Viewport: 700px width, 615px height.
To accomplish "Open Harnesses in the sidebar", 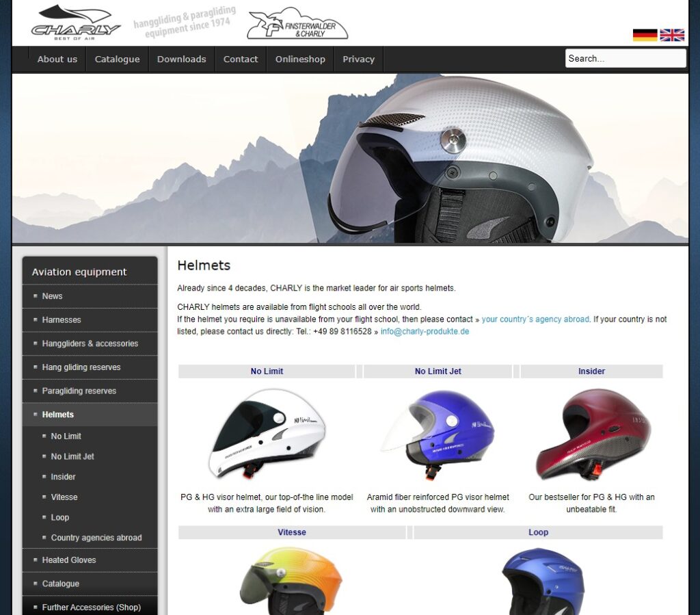I will (90, 319).
